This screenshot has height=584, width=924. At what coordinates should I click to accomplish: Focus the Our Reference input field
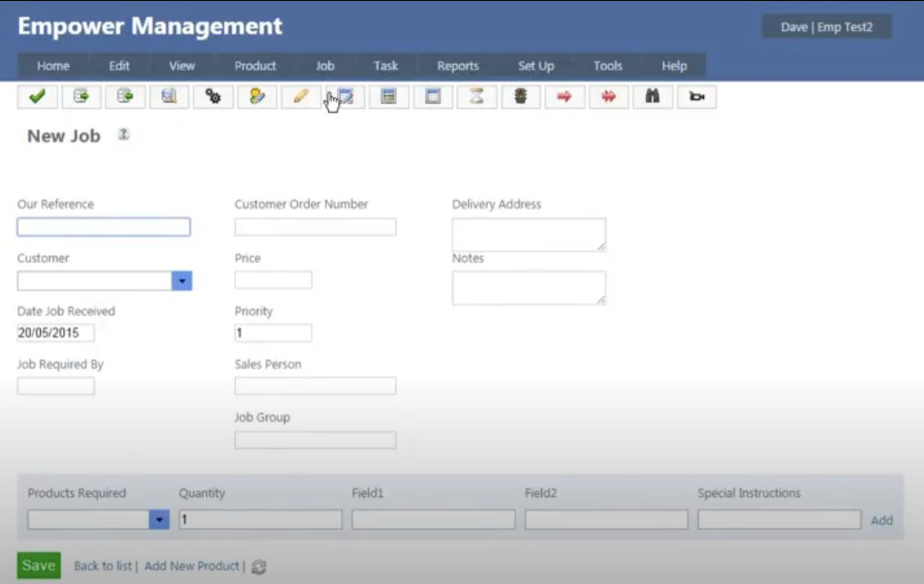coord(104,227)
